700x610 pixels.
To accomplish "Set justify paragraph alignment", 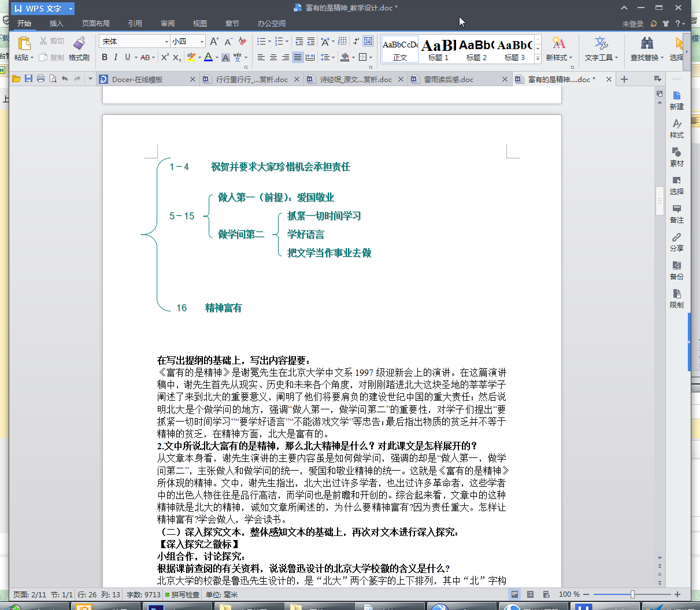I will [x=298, y=57].
